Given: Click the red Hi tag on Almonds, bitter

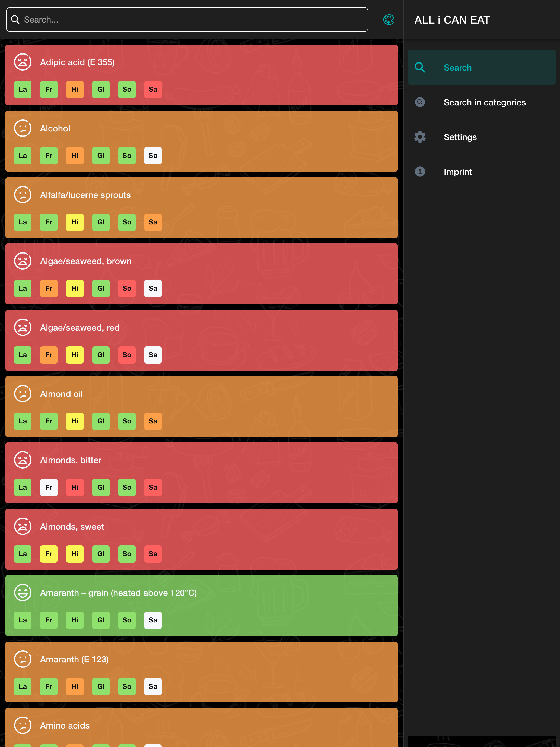Looking at the screenshot, I should click(x=75, y=487).
